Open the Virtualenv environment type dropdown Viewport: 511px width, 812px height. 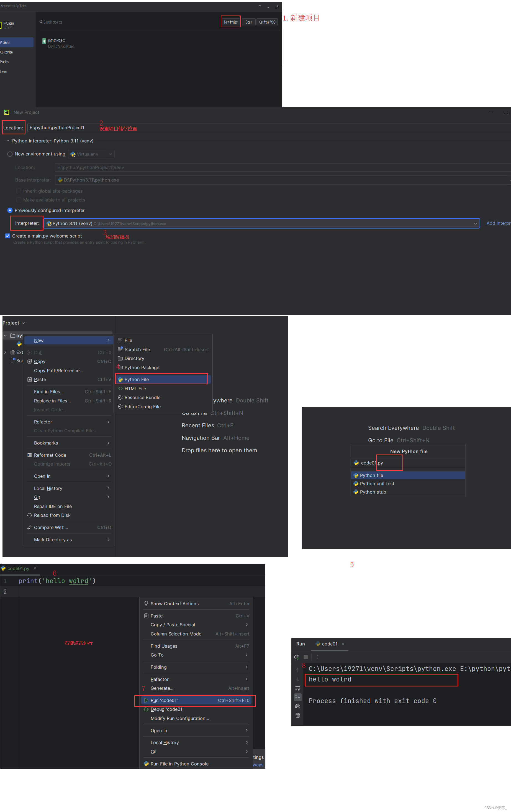click(91, 154)
